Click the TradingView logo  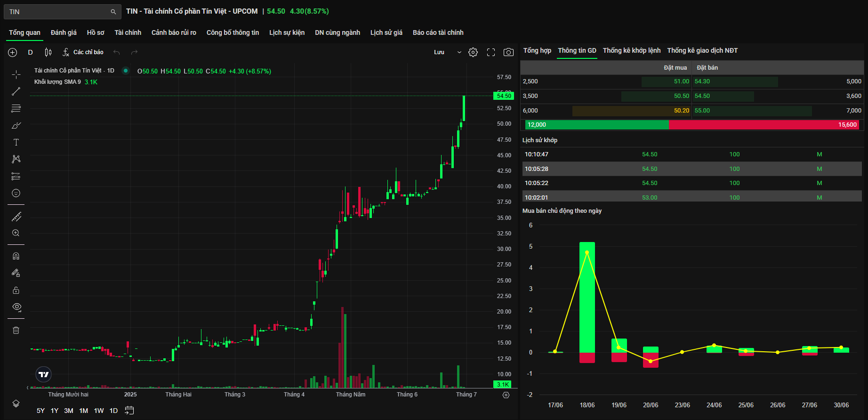(x=43, y=374)
